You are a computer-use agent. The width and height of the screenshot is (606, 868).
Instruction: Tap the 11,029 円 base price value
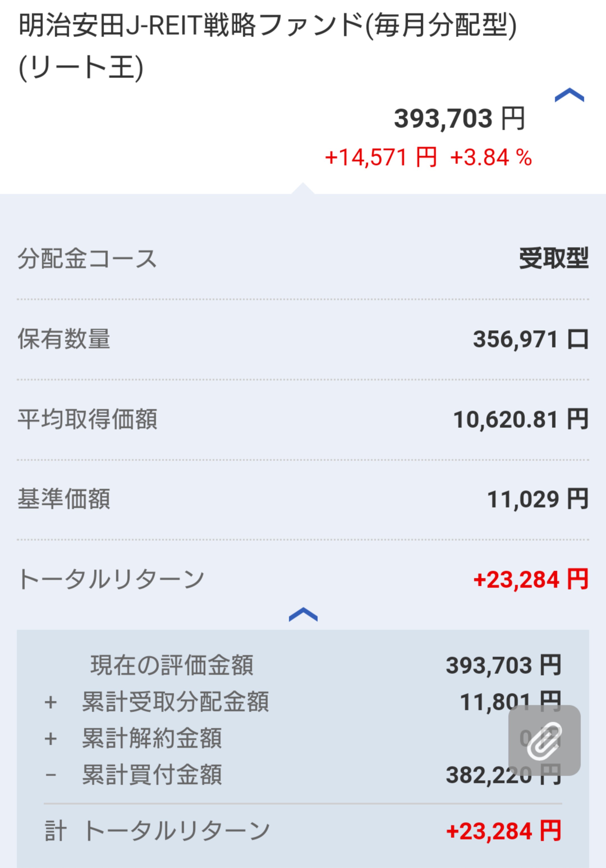(537, 499)
